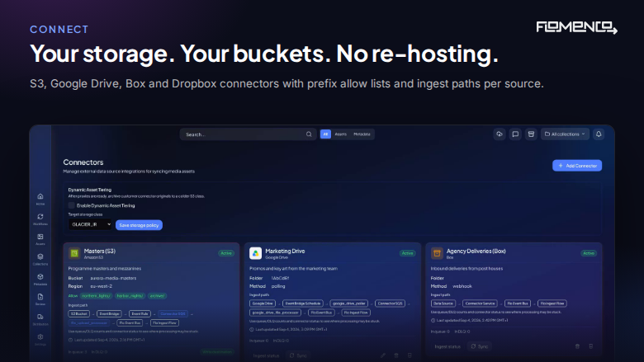Open notifications bell

[599, 134]
